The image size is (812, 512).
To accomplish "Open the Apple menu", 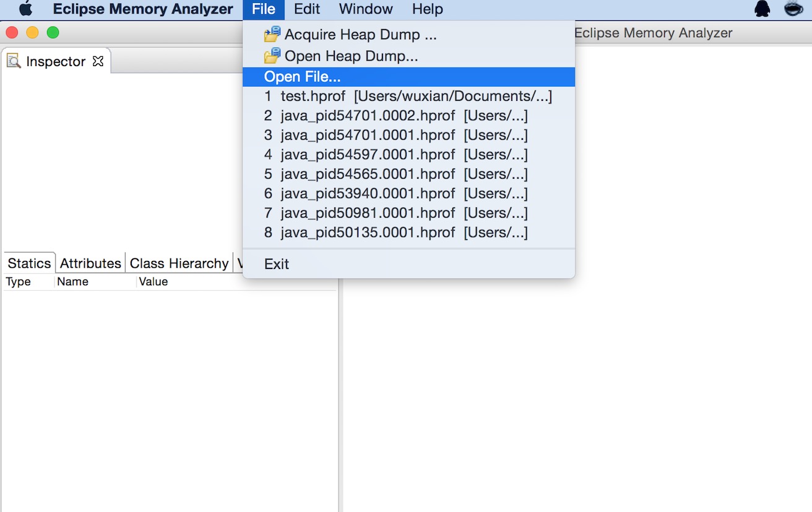I will (x=25, y=9).
